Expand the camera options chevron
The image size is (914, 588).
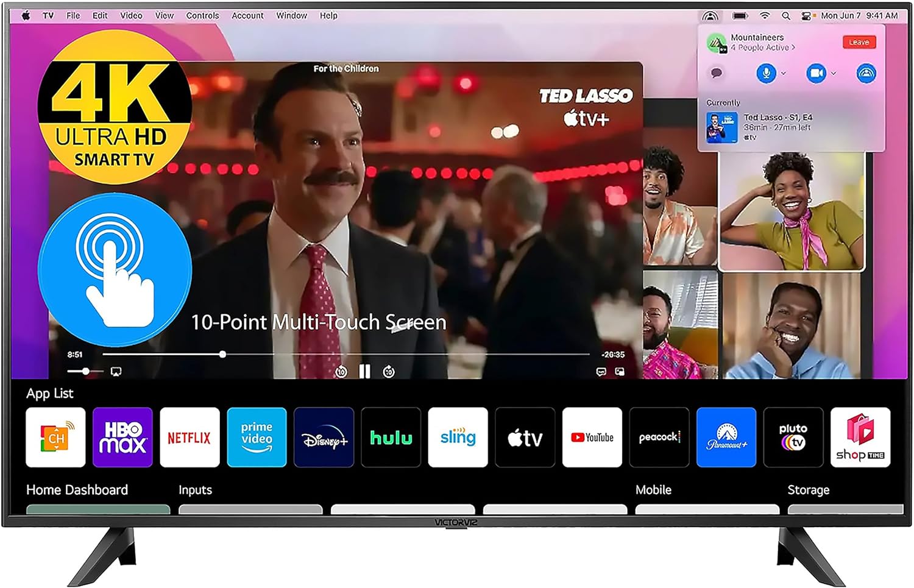[x=834, y=73]
